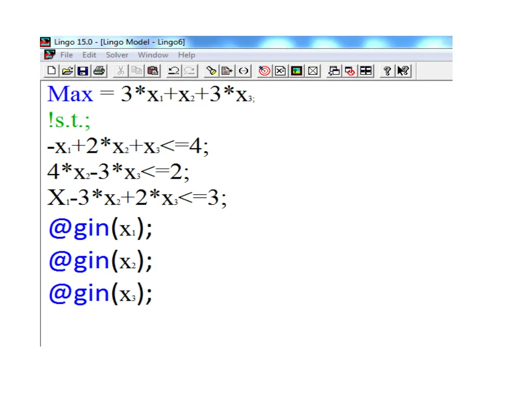Click the Redo arrow icon
This screenshot has height=399, width=532.
(190, 71)
